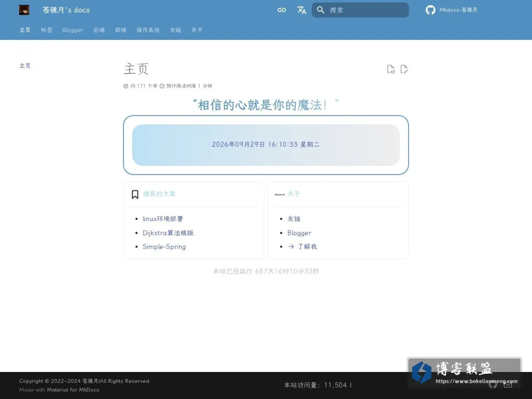Image resolution: width=532 pixels, height=399 pixels.
Task: Open the Material for MkDocs footer link
Action: [73, 390]
